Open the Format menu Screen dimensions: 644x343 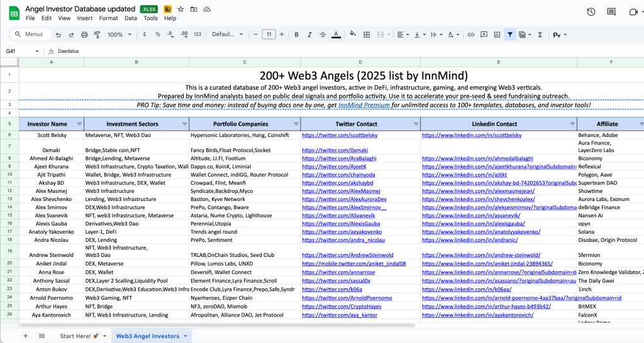pyautogui.click(x=108, y=18)
